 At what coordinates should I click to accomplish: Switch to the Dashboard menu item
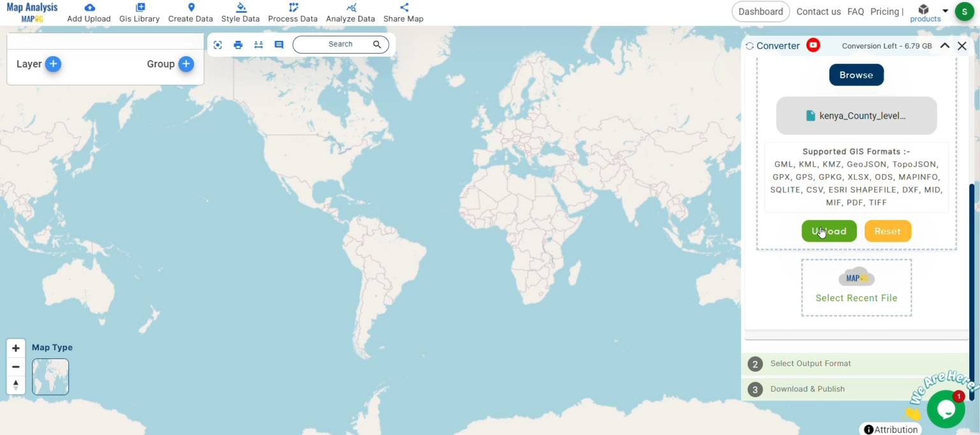pos(761,11)
